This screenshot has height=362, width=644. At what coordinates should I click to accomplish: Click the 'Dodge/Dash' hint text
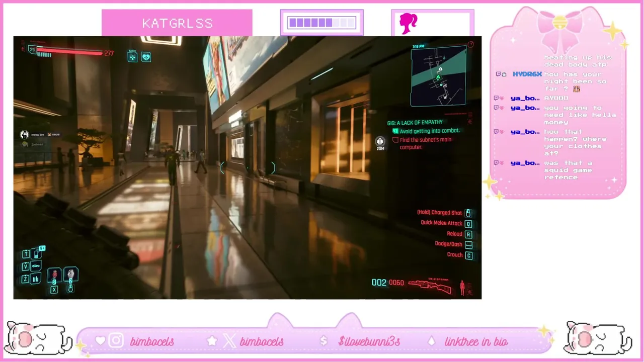448,244
